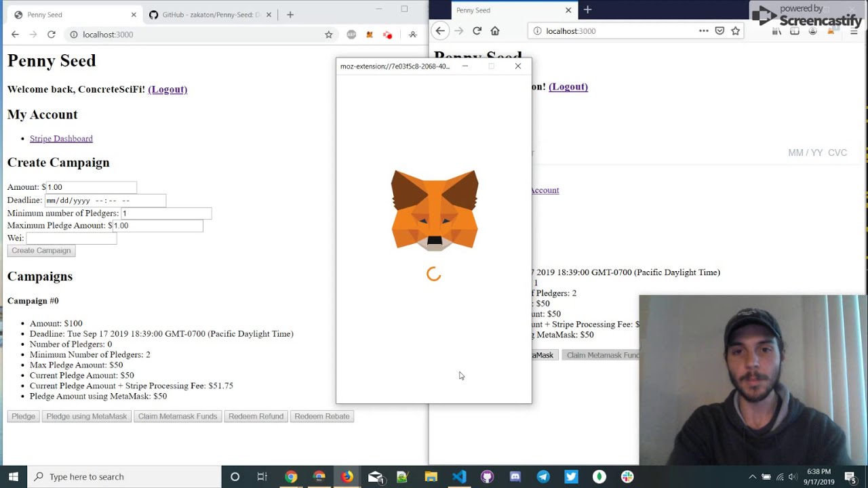Open a new tab in Chrome
Image resolution: width=868 pixels, height=488 pixels.
pos(290,15)
